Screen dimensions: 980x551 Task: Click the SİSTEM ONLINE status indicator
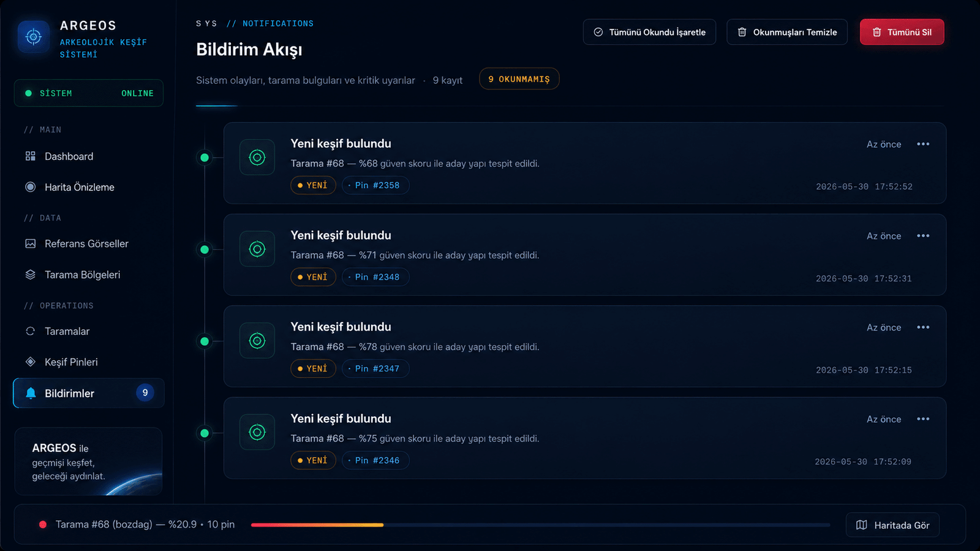pyautogui.click(x=89, y=93)
